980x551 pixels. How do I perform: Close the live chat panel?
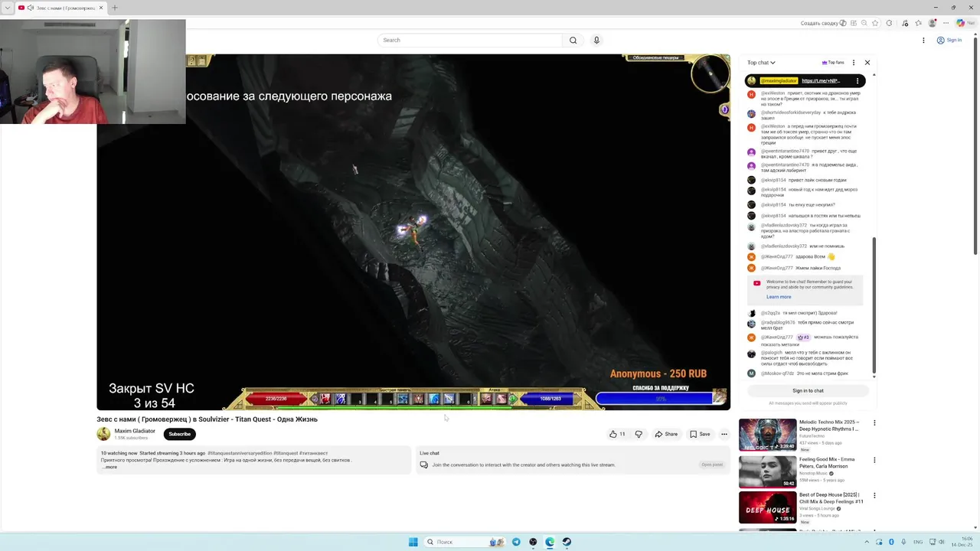pyautogui.click(x=867, y=63)
